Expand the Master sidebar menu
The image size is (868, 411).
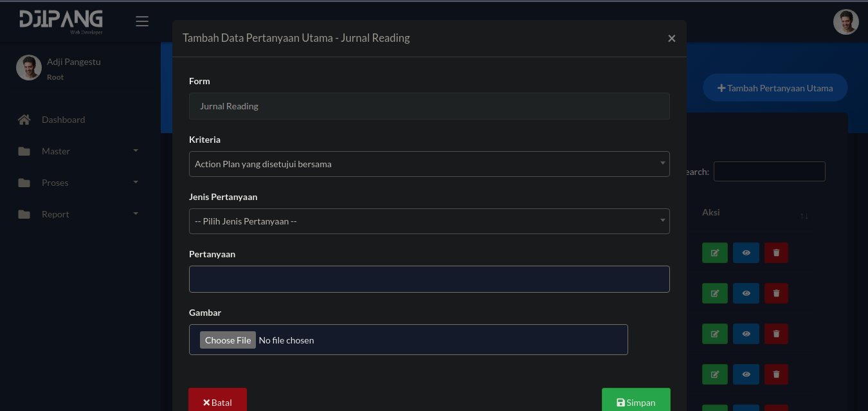(77, 151)
